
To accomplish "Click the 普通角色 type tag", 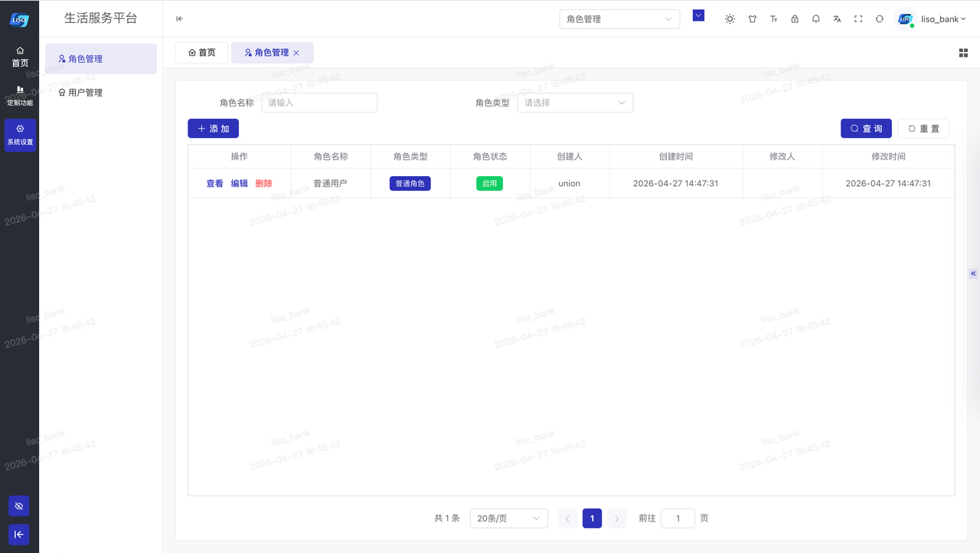I will [410, 184].
